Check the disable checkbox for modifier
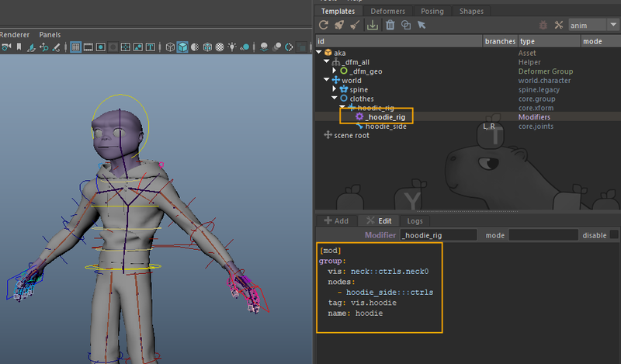This screenshot has height=364, width=621. [x=614, y=234]
